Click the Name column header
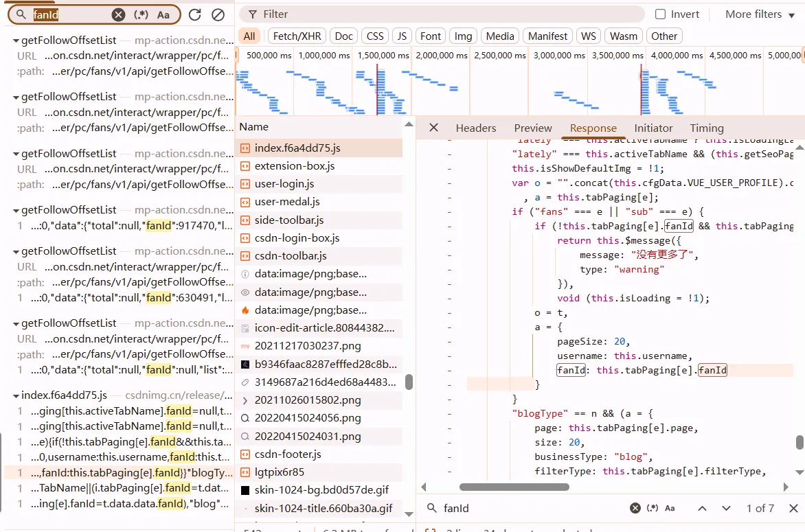 (x=254, y=127)
